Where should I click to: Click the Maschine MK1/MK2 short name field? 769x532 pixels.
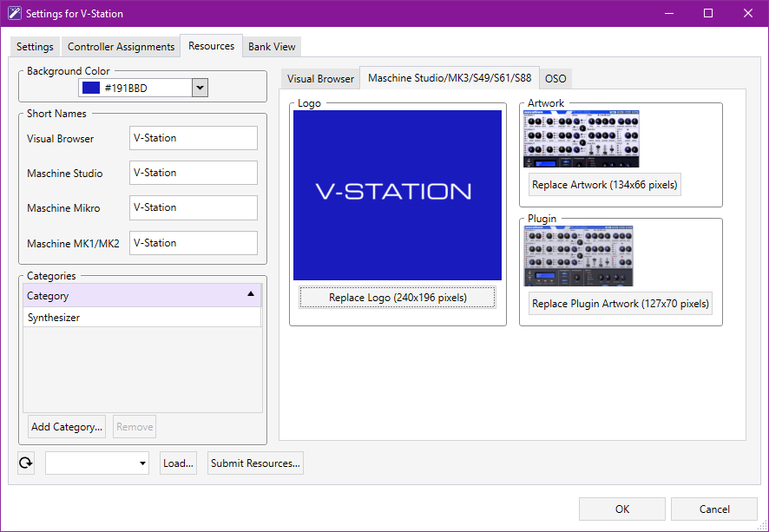pos(194,243)
